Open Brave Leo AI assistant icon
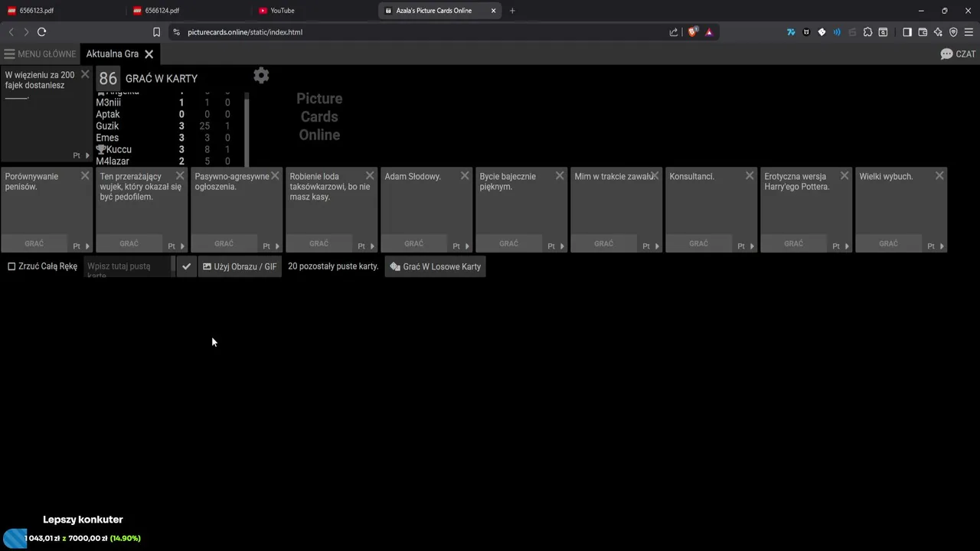This screenshot has height=551, width=980. (938, 32)
